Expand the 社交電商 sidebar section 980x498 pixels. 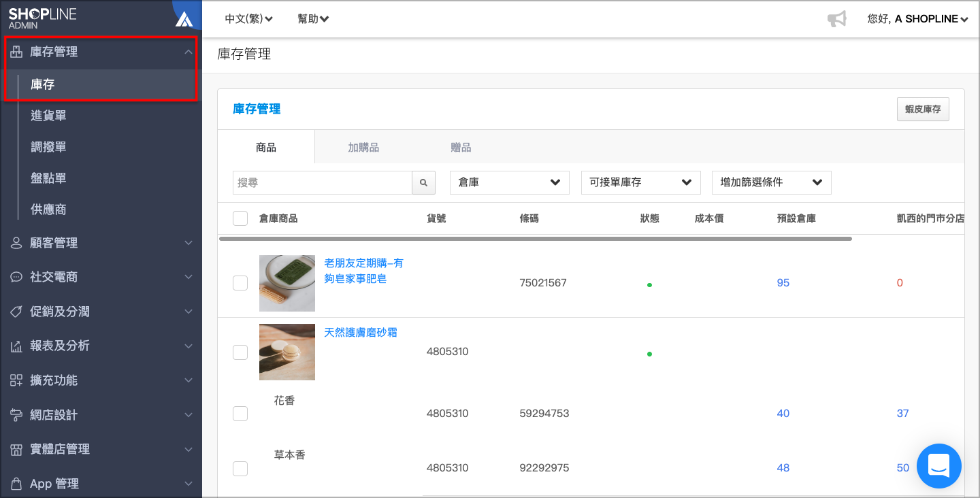tap(189, 277)
